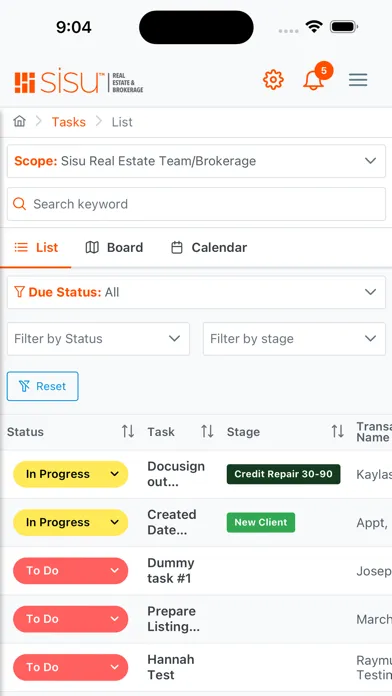Open Filter by Status dropdown
This screenshot has width=392, height=696.
98,339
